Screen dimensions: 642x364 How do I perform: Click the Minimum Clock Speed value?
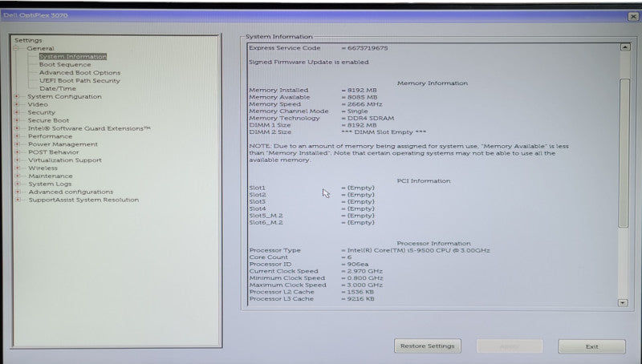tap(365, 278)
